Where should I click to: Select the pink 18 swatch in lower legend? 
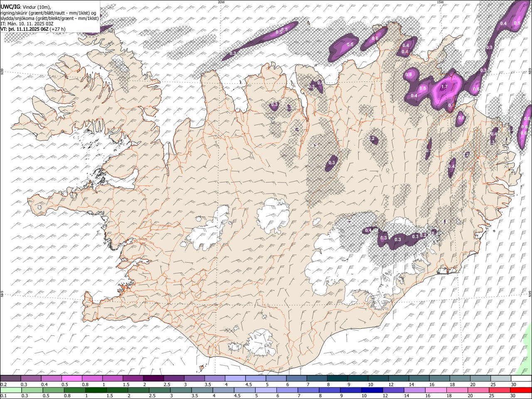click(457, 390)
